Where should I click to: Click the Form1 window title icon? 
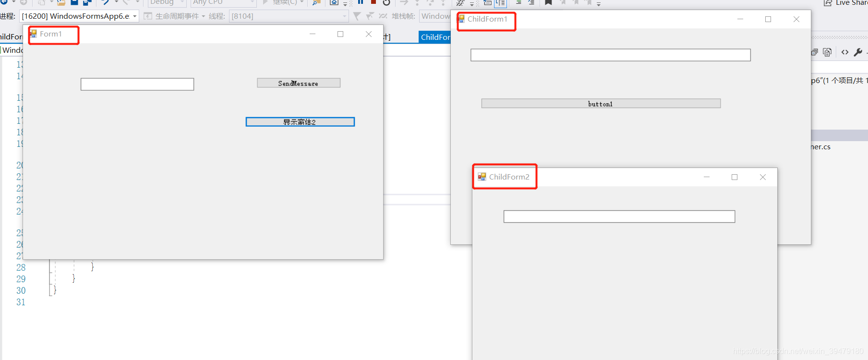click(x=34, y=34)
